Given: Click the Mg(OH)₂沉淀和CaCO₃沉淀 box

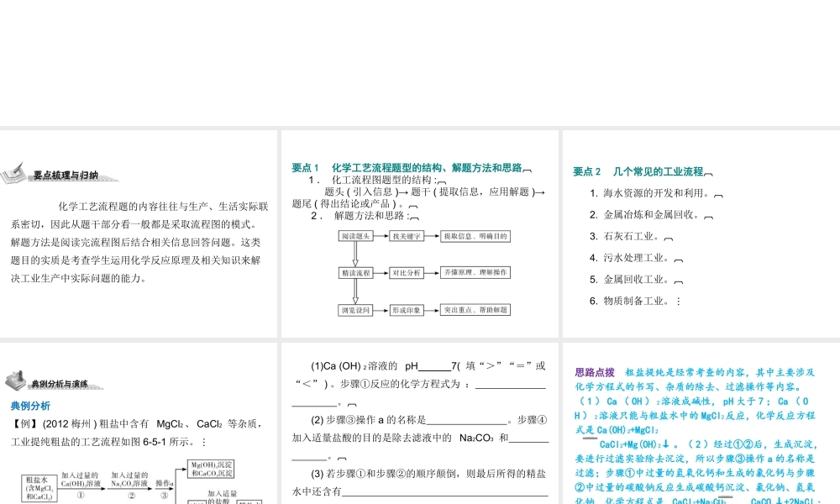Looking at the screenshot, I should click(x=211, y=470).
